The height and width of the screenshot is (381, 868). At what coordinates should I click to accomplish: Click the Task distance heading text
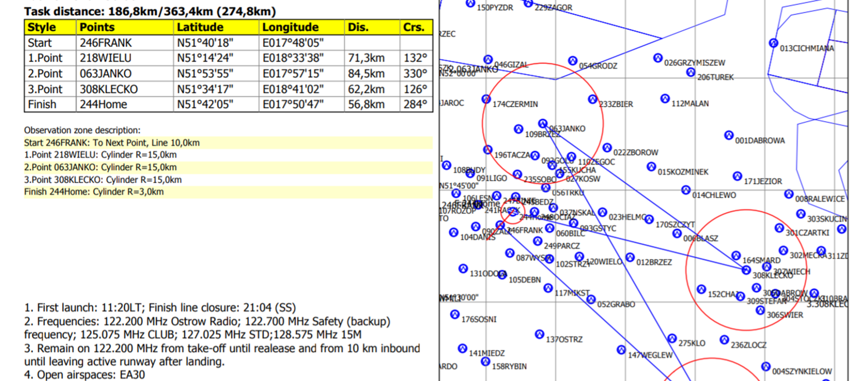click(150, 11)
